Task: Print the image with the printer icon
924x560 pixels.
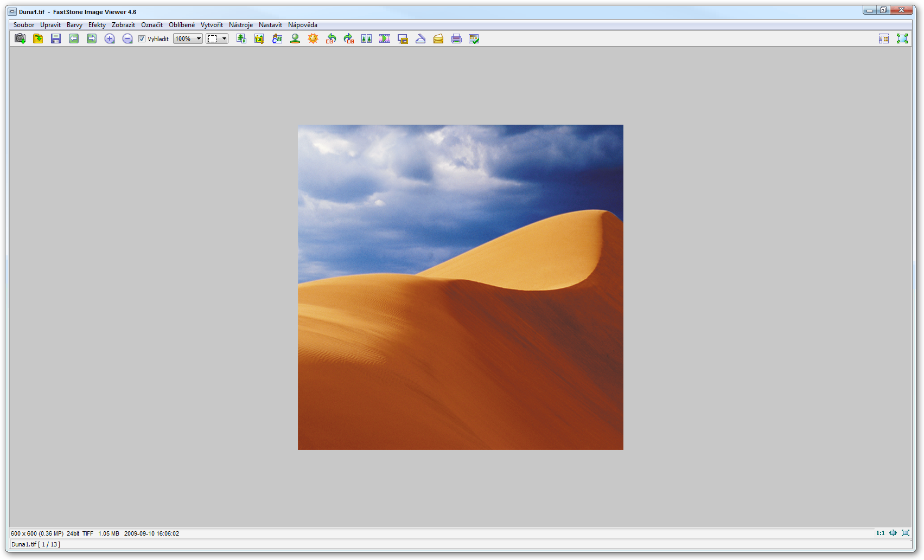Action: tap(456, 38)
